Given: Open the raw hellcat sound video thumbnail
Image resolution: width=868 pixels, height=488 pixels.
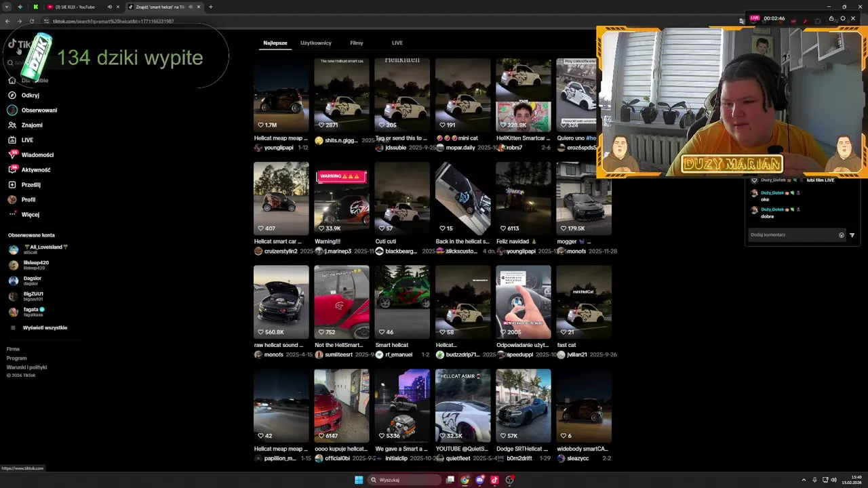Looking at the screenshot, I should click(x=281, y=302).
